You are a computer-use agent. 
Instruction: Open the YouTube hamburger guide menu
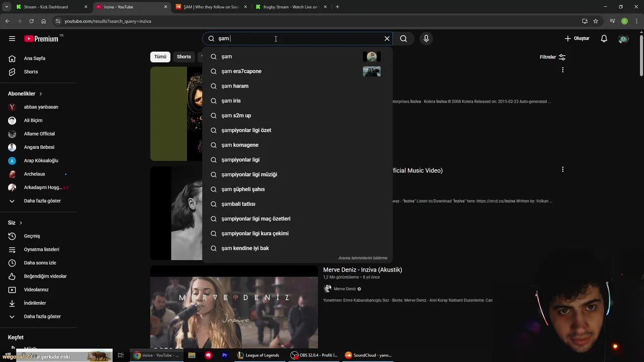[x=12, y=39]
